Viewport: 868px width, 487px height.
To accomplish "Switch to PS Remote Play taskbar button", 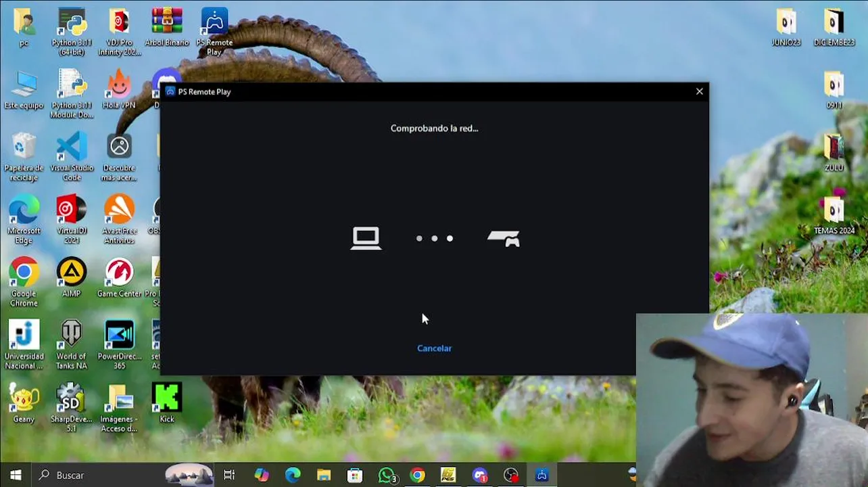I will click(541, 475).
